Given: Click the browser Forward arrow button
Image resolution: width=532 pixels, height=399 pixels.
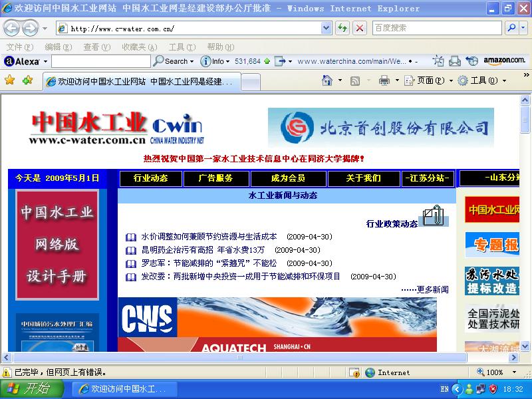Looking at the screenshot, I should 31,28.
